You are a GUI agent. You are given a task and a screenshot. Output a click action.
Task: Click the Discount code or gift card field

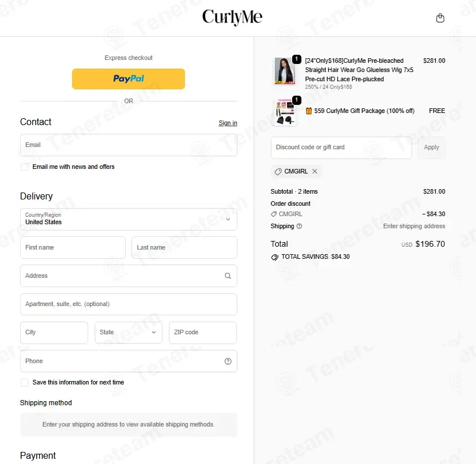click(x=341, y=148)
